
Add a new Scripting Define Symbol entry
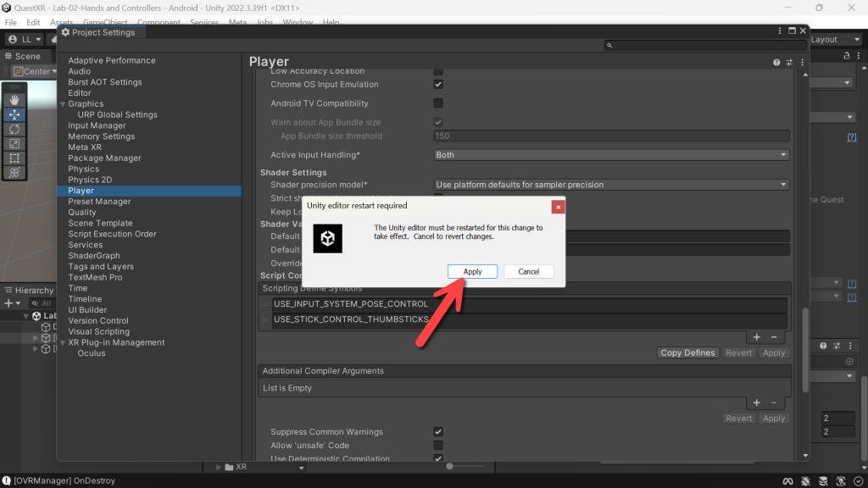pos(757,337)
